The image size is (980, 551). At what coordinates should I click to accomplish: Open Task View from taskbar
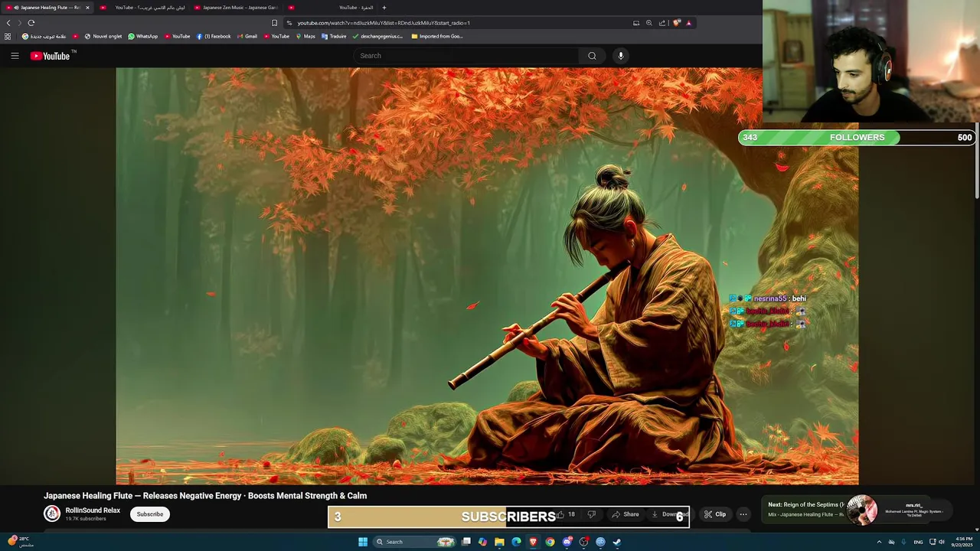click(465, 542)
